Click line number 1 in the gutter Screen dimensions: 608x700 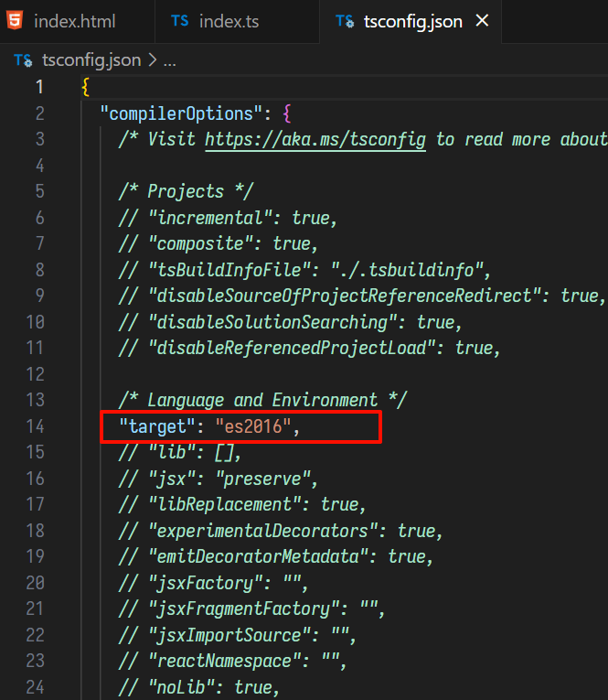pyautogui.click(x=39, y=87)
